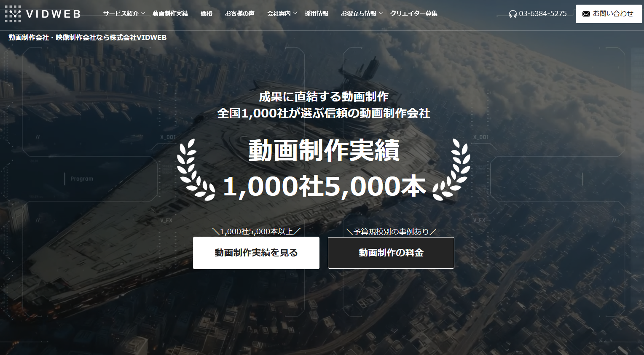Expand the お役立ち情報 dropdown menu
The image size is (644, 355).
358,13
